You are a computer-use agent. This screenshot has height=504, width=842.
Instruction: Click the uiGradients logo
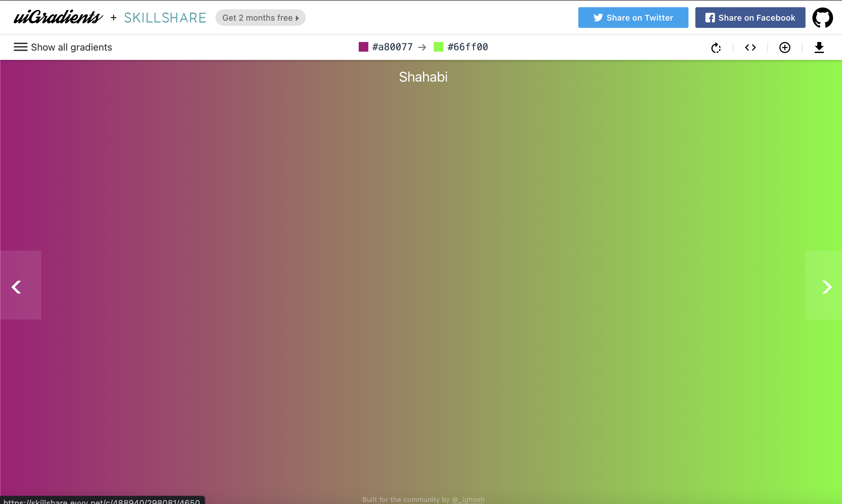point(58,17)
